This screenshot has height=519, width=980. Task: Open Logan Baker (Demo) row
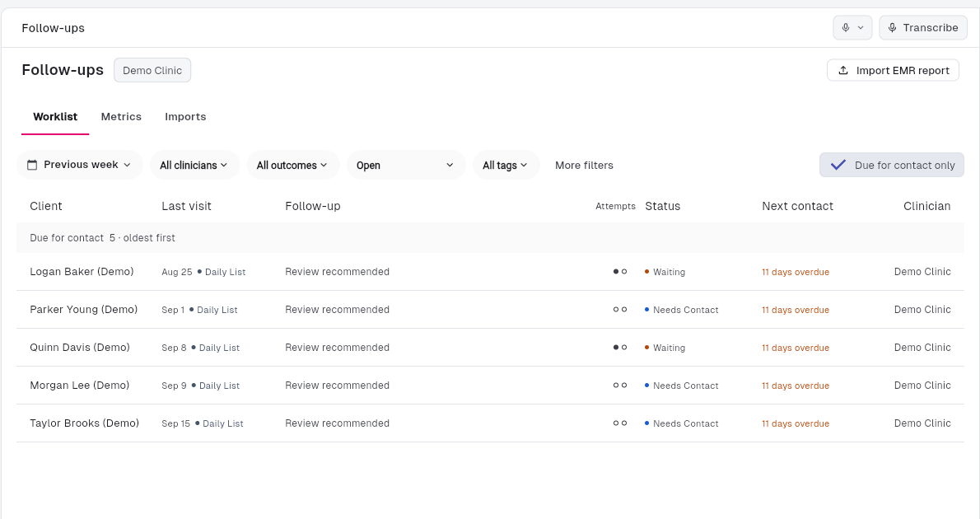[490, 272]
